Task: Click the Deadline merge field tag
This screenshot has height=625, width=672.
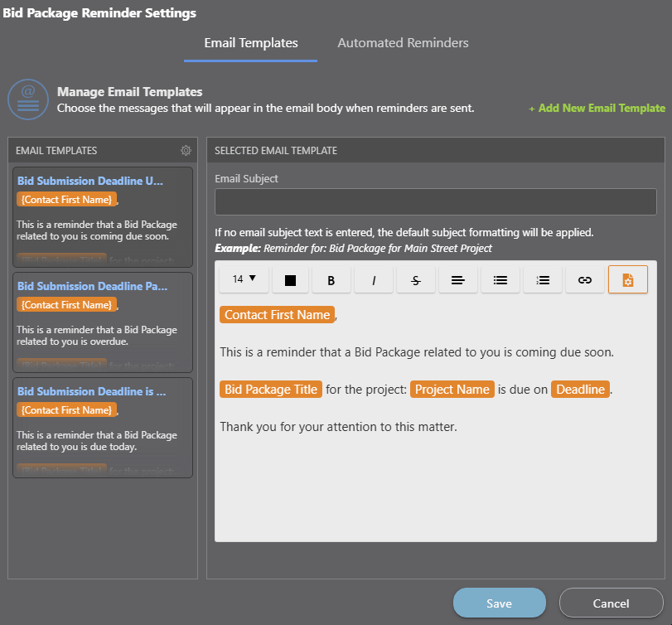Action: [x=580, y=390]
